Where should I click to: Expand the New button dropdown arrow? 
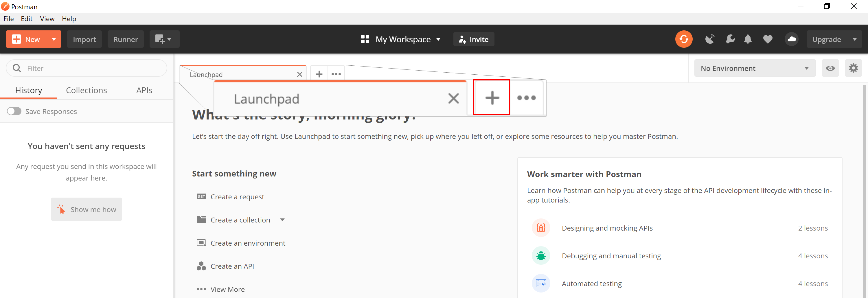(x=54, y=39)
